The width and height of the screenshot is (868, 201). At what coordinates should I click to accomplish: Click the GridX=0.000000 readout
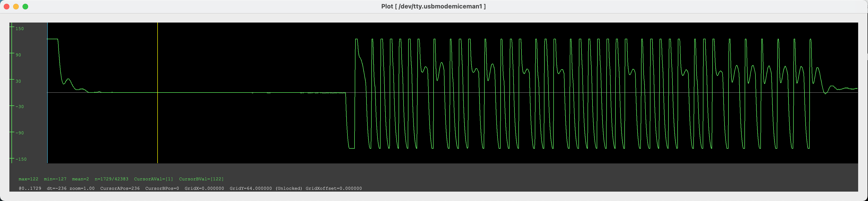coord(204,189)
